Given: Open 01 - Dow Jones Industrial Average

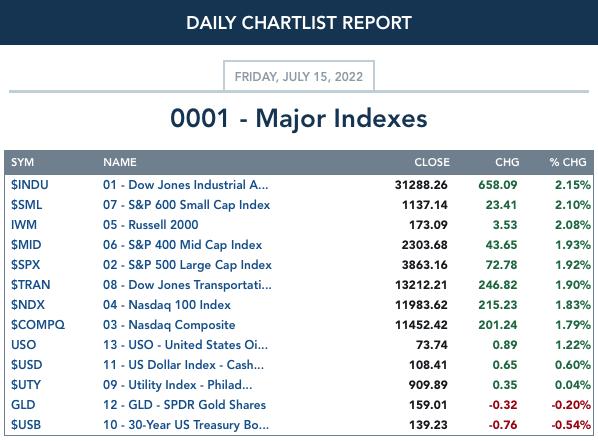Looking at the screenshot, I should (185, 185).
